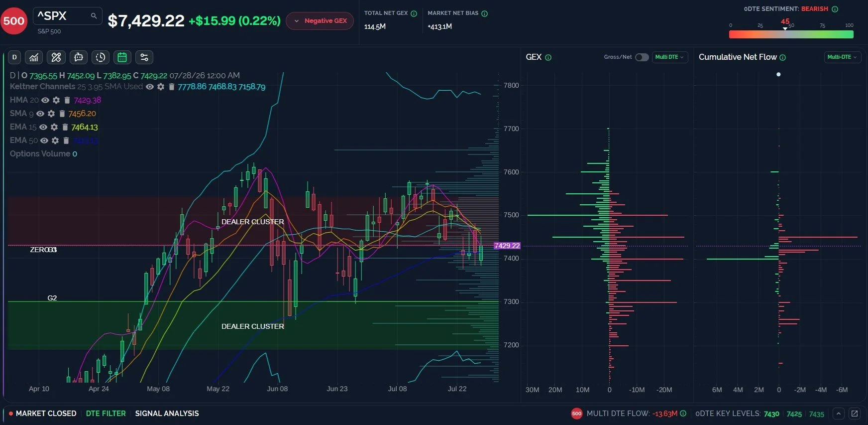Viewport: 868px width, 425px height.
Task: Click the $7,429.22 headline price
Action: click(146, 20)
